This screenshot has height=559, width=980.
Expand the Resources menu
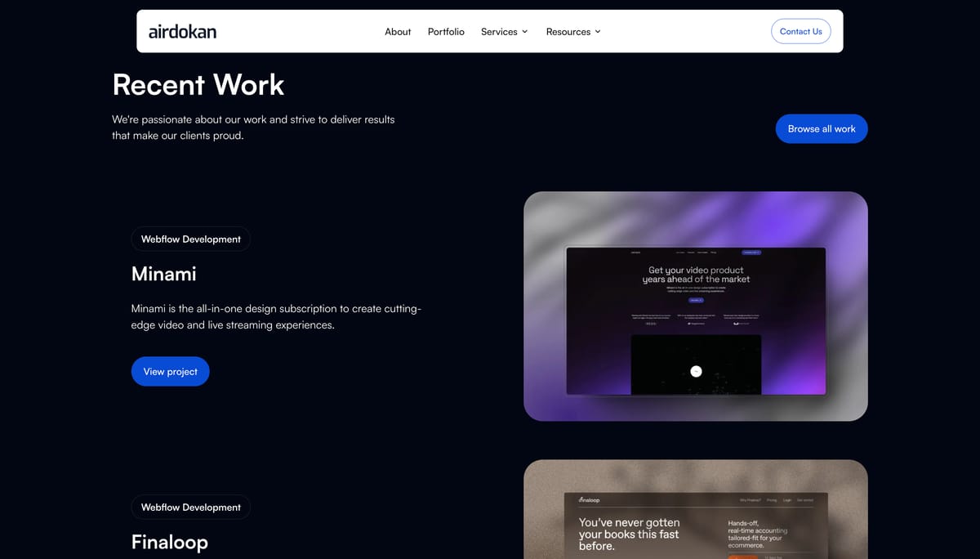tap(568, 32)
